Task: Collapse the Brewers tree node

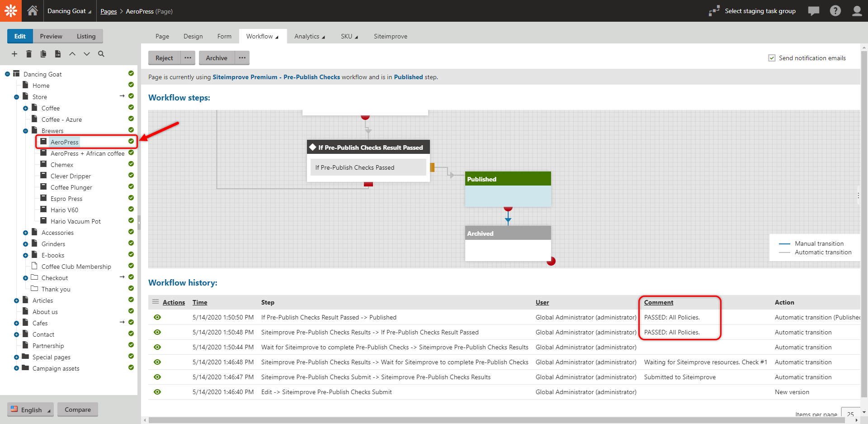Action: pyautogui.click(x=25, y=131)
